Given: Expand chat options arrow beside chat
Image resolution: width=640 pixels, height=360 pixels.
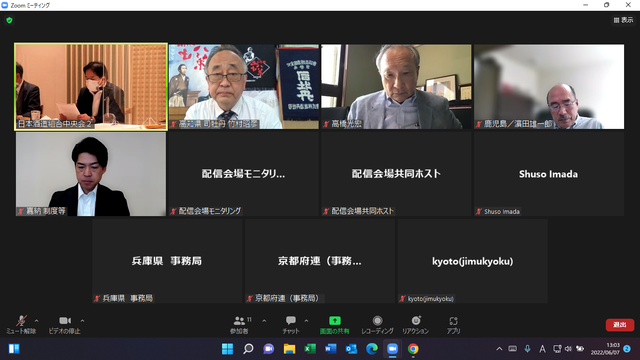Looking at the screenshot, I should click(x=306, y=321).
